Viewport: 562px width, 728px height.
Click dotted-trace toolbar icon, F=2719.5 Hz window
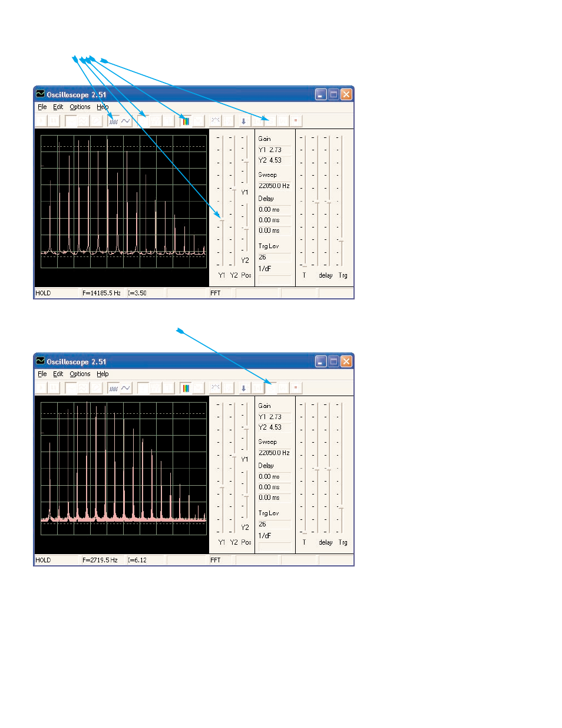click(x=215, y=388)
